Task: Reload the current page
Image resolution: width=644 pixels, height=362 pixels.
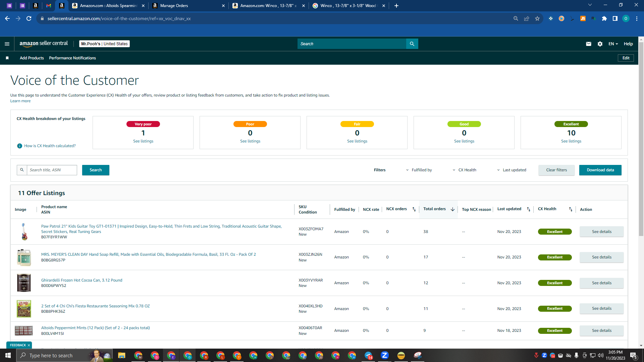Action: click(29, 18)
